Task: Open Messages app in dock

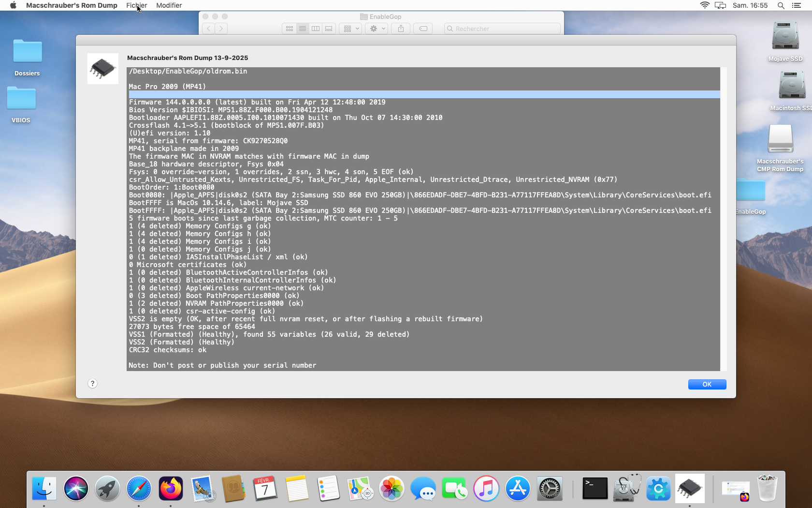Action: [423, 488]
